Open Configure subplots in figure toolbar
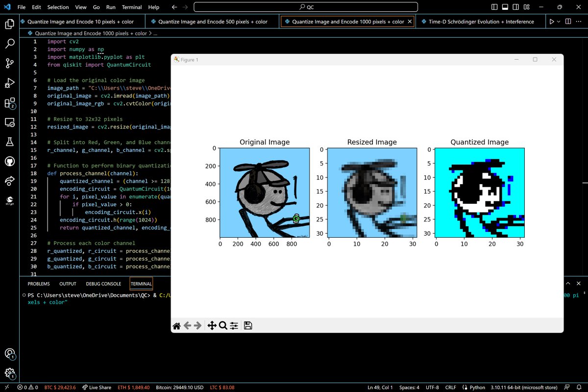588x392 pixels. (234, 325)
